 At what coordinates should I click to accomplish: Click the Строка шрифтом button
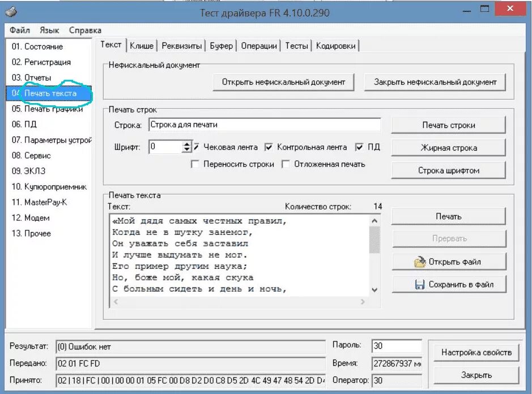[449, 170]
